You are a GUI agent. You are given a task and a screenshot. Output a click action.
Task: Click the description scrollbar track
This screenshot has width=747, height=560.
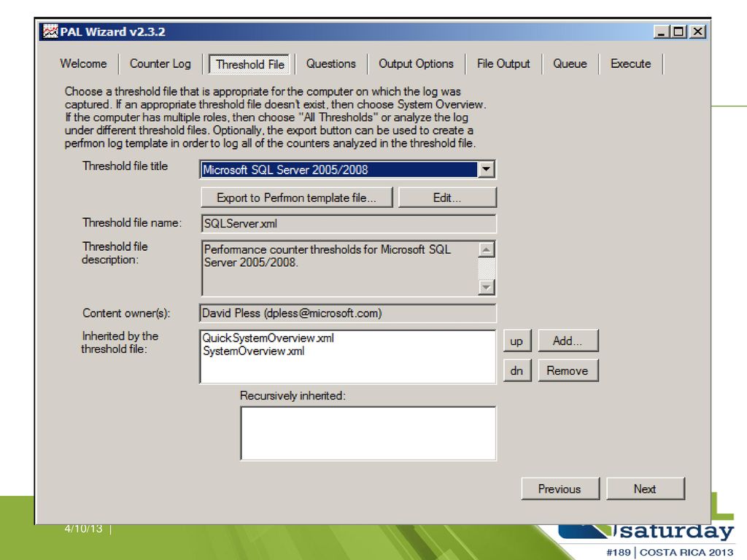point(486,268)
